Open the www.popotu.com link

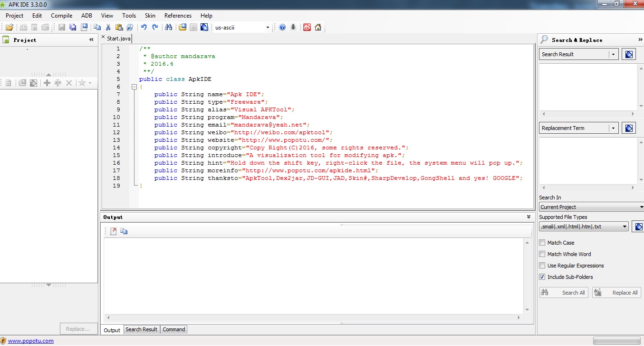tap(31, 341)
